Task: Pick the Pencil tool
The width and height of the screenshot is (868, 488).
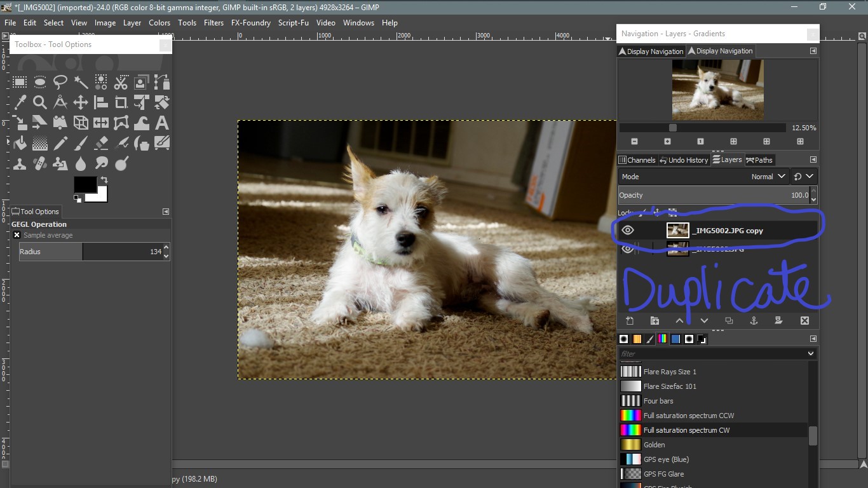Action: [x=60, y=143]
